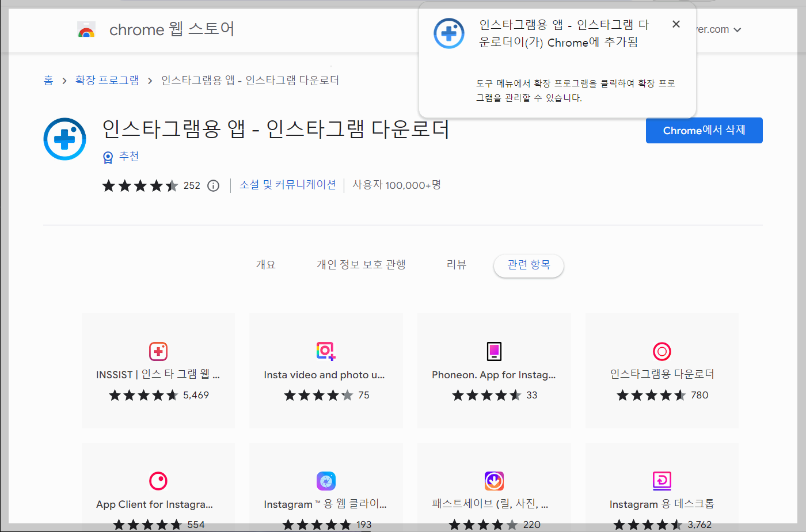Viewport: 806px width, 532px height.
Task: Click the plus icon in the added notification
Action: (449, 33)
